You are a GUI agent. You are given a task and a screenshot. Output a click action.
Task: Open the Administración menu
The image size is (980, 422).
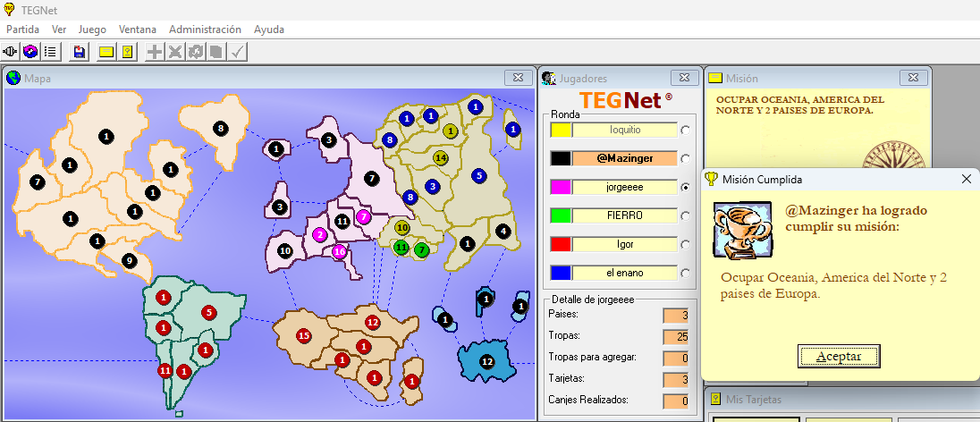pyautogui.click(x=205, y=30)
